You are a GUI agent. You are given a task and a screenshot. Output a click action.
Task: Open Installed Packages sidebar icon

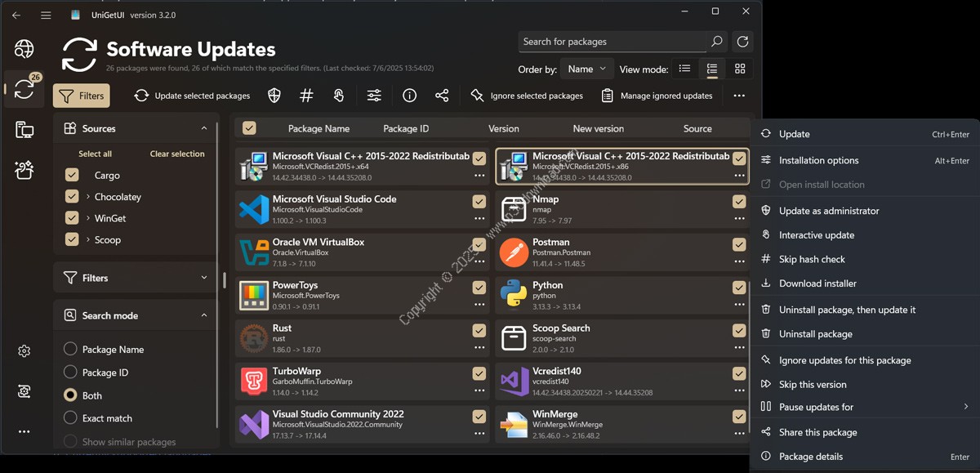tap(24, 129)
